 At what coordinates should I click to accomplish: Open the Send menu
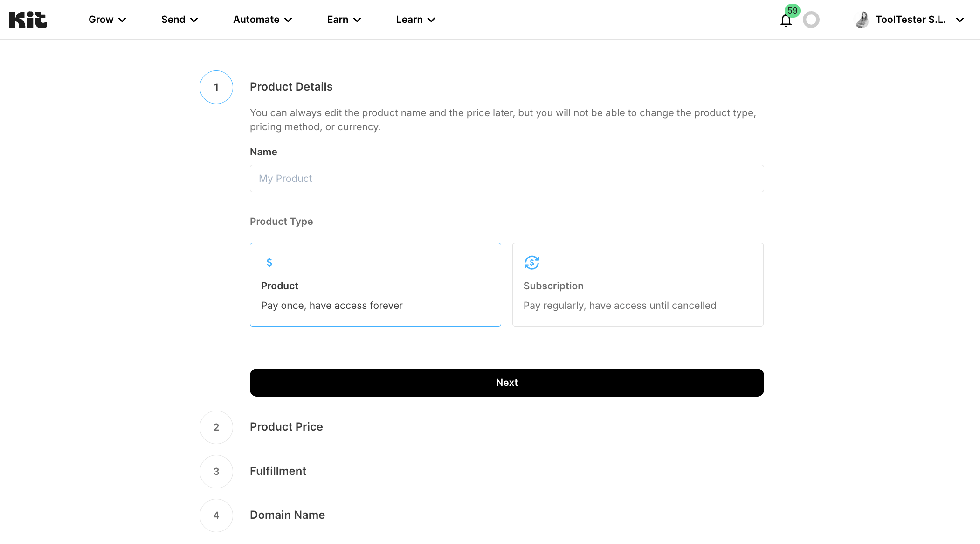point(180,20)
